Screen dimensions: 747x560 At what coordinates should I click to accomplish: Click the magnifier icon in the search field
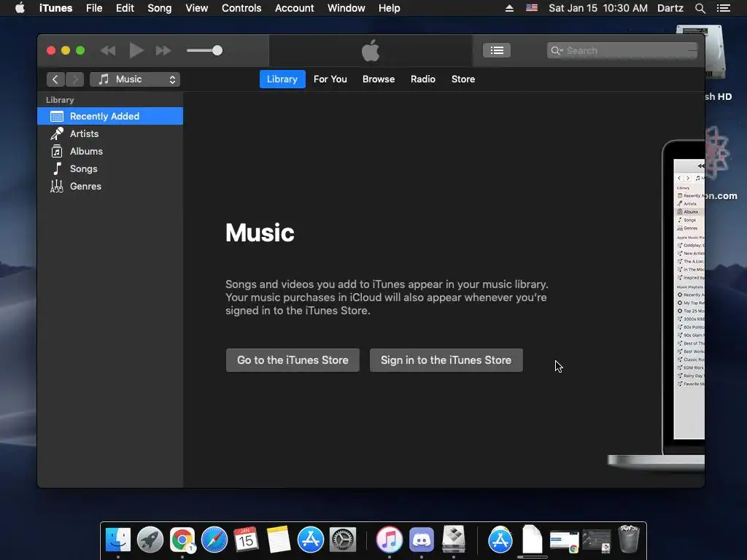(557, 50)
